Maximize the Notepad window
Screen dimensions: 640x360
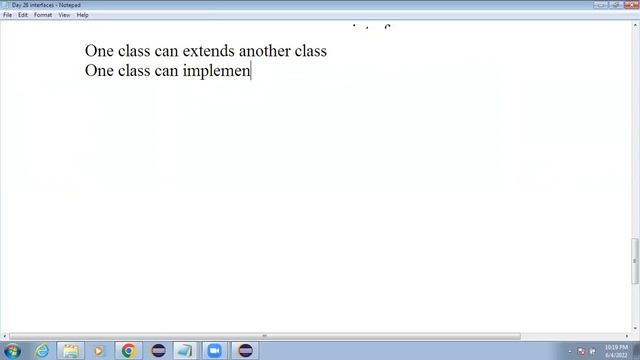click(616, 5)
